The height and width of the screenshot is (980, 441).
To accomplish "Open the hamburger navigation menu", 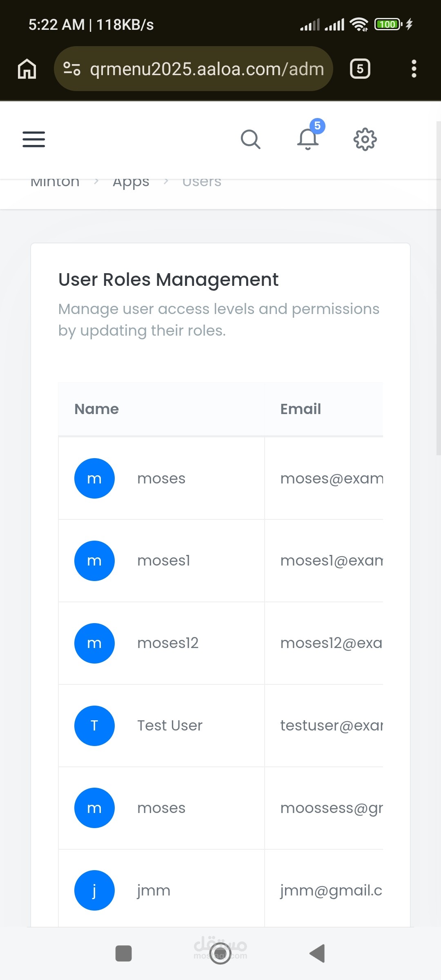I will pos(34,139).
